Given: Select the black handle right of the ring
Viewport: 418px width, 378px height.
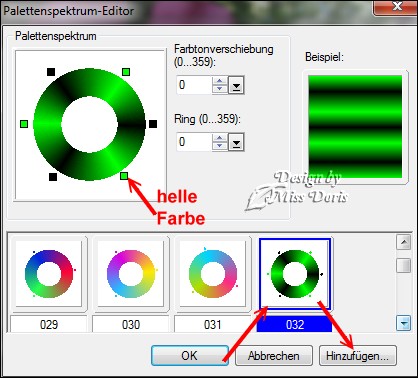Looking at the screenshot, I should pos(153,124).
